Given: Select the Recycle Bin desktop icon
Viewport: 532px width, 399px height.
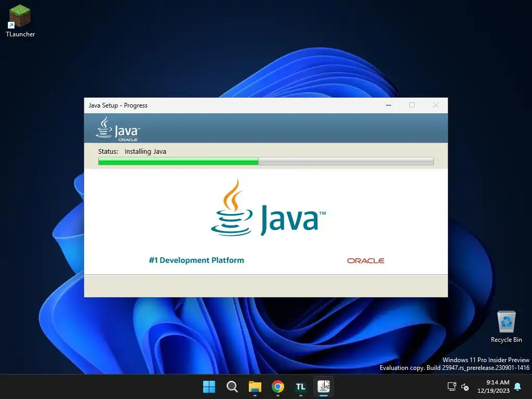Looking at the screenshot, I should tap(506, 326).
